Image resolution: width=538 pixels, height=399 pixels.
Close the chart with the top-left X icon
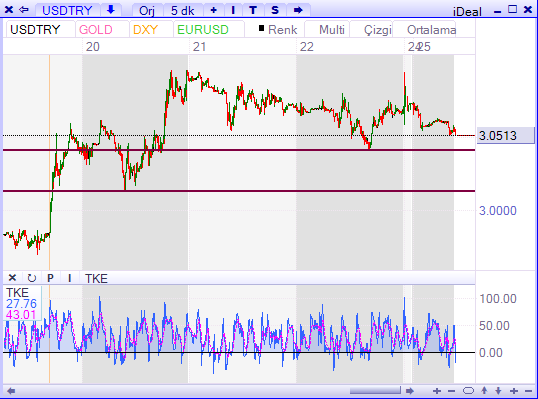click(x=9, y=10)
